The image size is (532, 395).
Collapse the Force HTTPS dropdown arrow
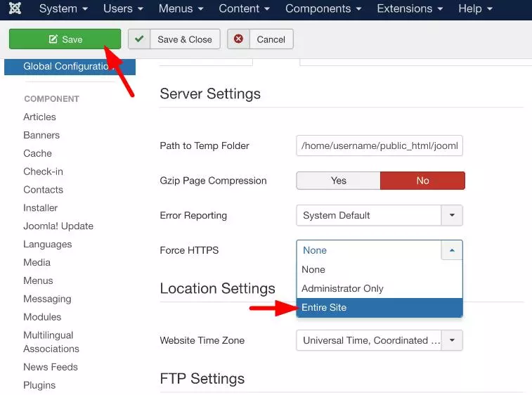pyautogui.click(x=452, y=250)
